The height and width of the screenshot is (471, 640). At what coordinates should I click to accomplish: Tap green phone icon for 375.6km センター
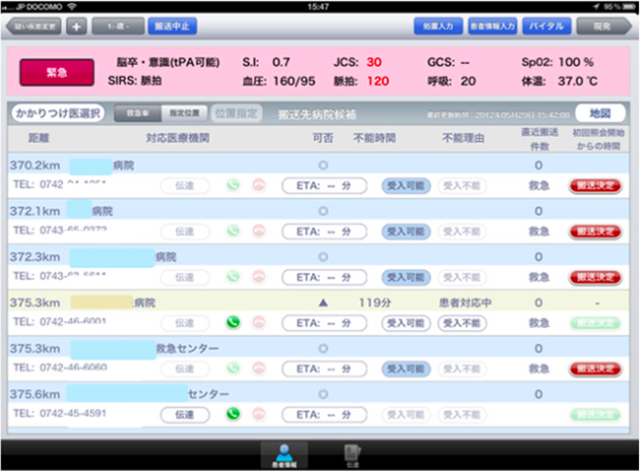pos(234,414)
